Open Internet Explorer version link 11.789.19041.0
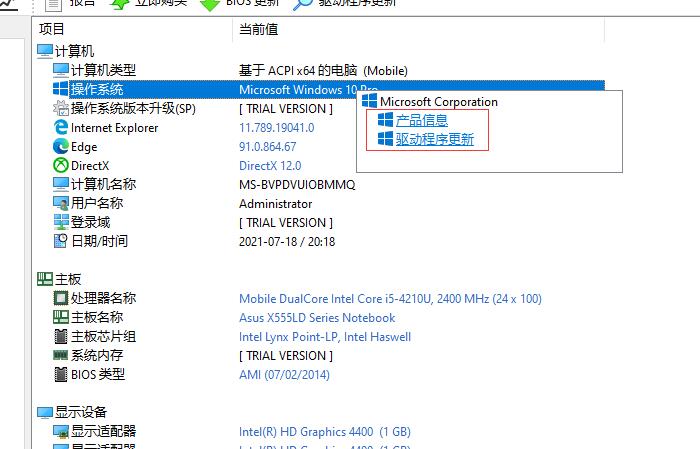Screen dimensions: 700x449 click(277, 128)
